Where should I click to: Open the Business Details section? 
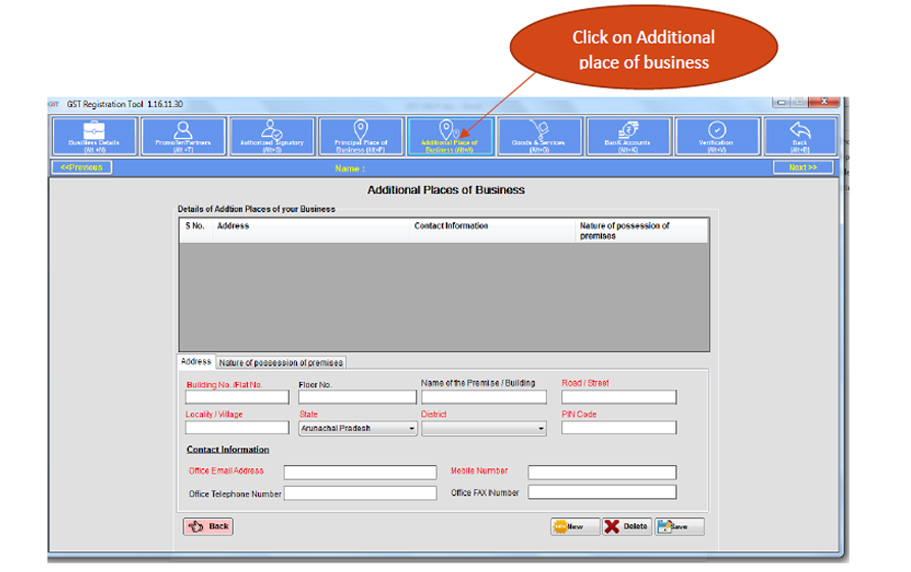[x=94, y=137]
